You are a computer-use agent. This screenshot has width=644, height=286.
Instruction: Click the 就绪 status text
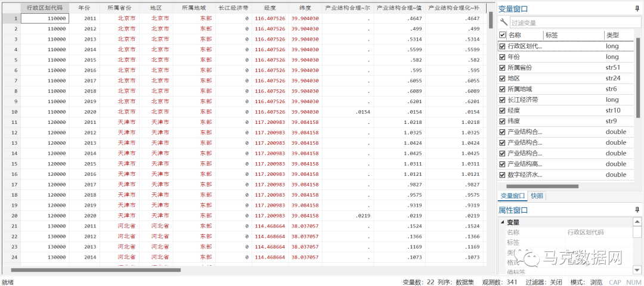point(7,282)
